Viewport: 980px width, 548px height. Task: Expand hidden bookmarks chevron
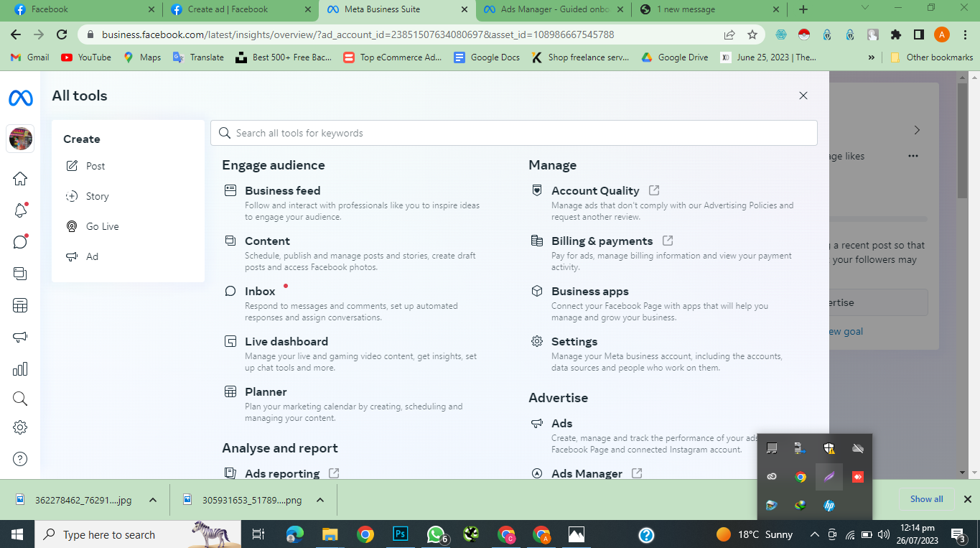[x=872, y=57]
